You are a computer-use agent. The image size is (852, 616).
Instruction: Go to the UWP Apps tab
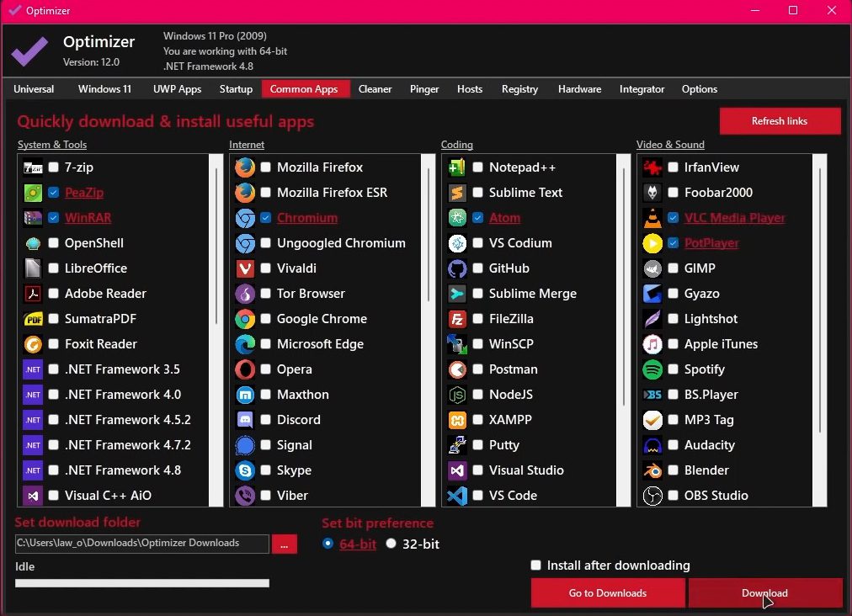(x=177, y=89)
